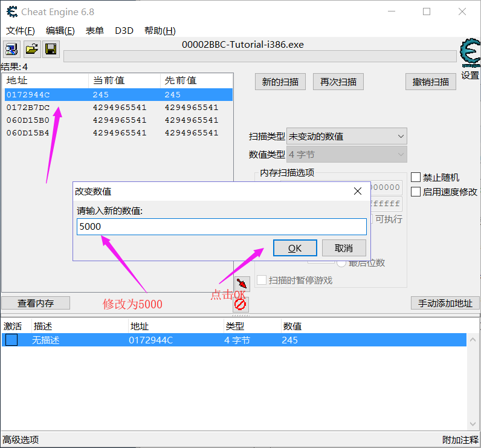Select the 最后位数 radio button

341,263
